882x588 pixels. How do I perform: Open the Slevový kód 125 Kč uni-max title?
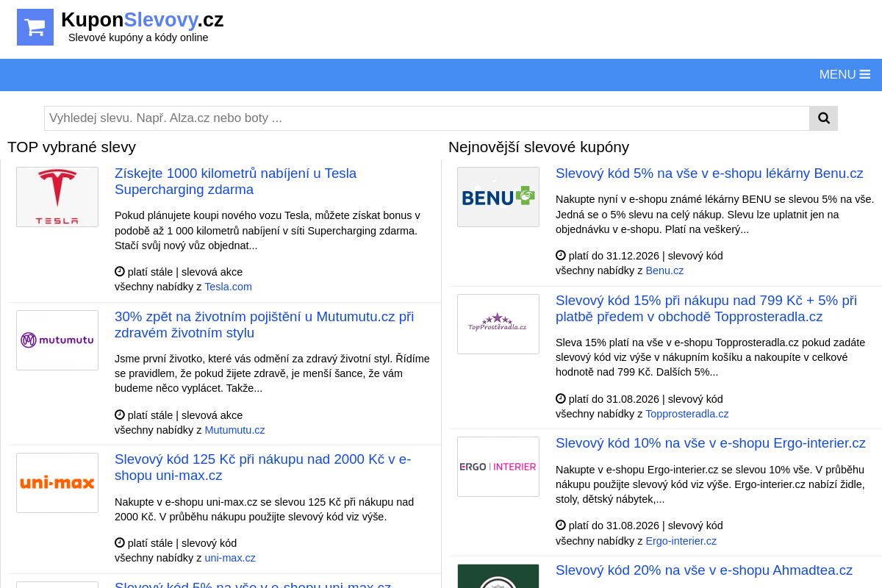(x=263, y=467)
